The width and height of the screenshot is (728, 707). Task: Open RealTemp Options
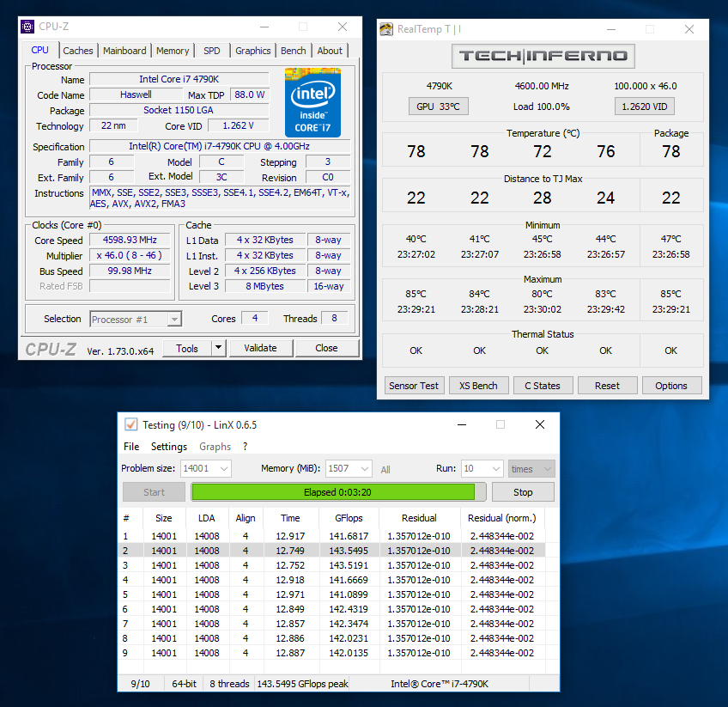tap(671, 386)
